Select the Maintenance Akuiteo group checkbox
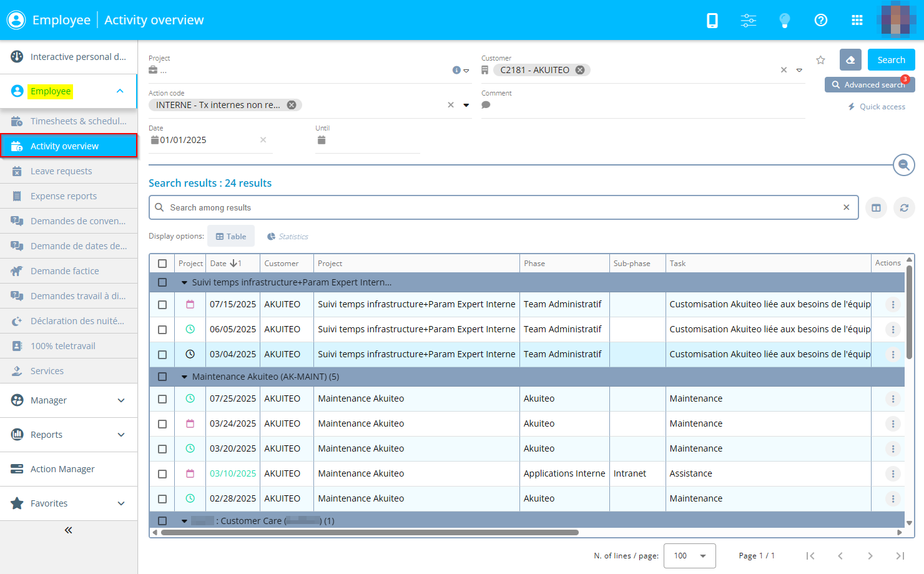The height and width of the screenshot is (574, 924). point(162,377)
